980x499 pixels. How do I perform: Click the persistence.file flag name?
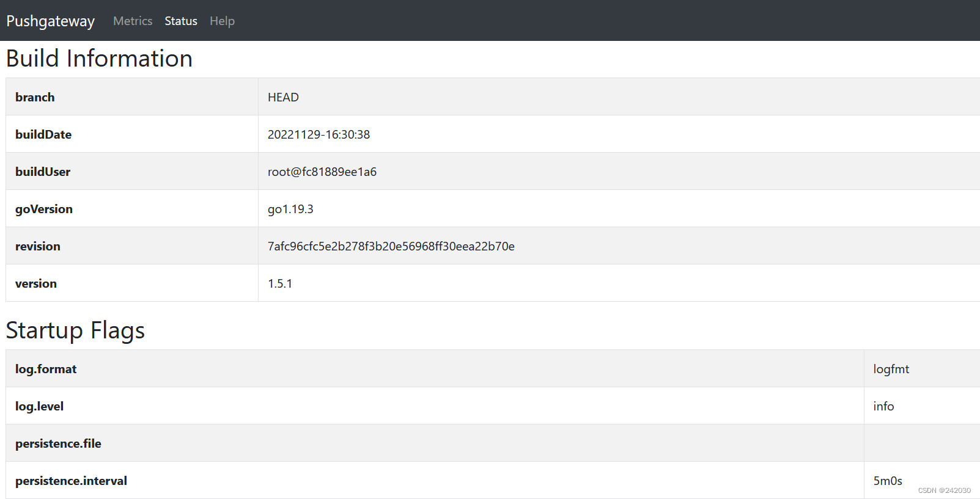(x=58, y=443)
